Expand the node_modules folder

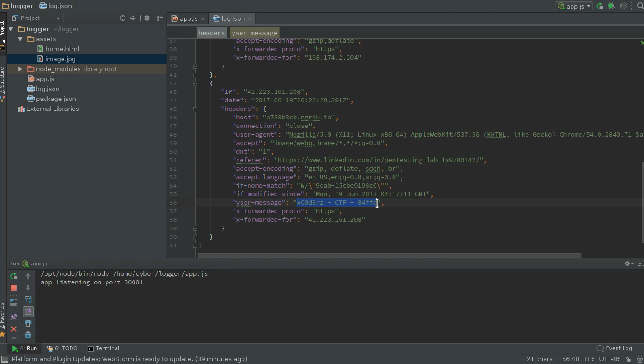pyautogui.click(x=20, y=69)
